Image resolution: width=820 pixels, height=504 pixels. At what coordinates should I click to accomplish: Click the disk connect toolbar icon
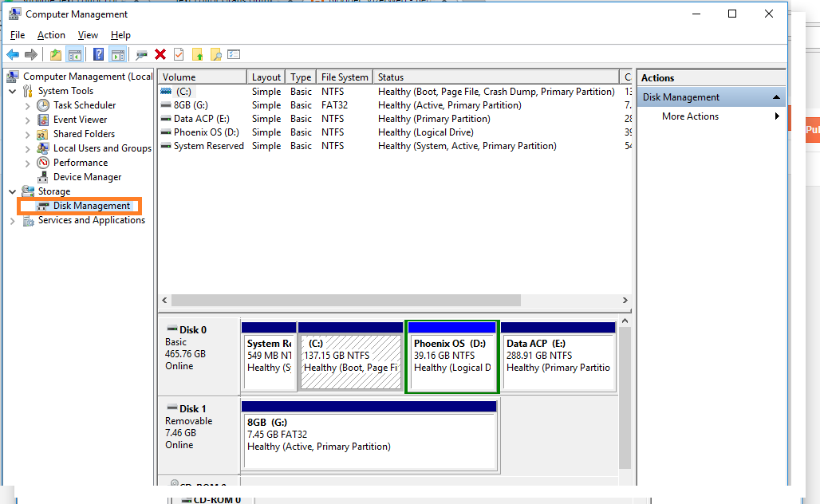[x=141, y=54]
